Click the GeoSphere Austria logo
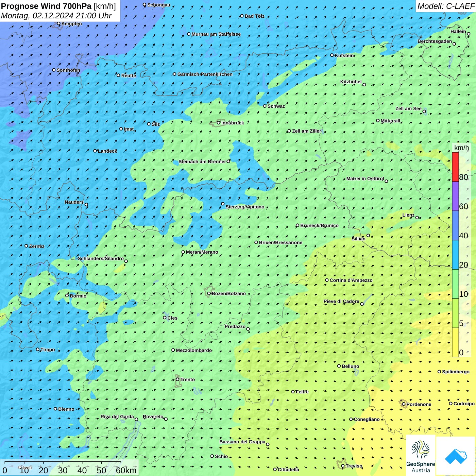476x476 pixels. [x=421, y=456]
